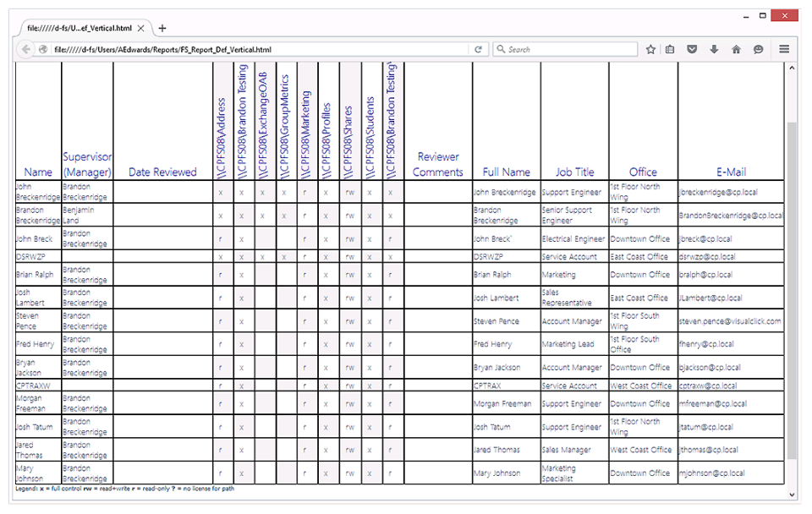Viewport: 812px width, 514px height.
Task: Reload the current report page
Action: click(479, 49)
